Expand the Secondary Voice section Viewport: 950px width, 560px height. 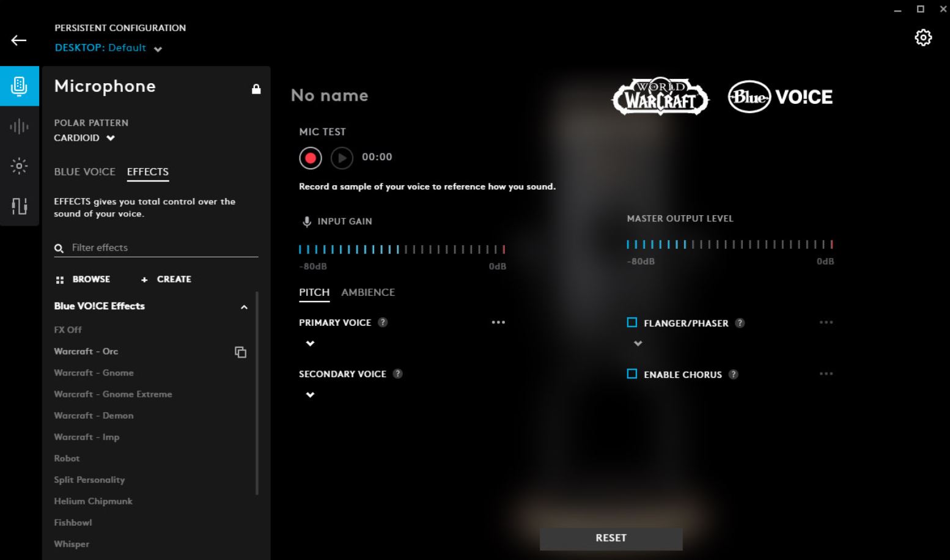point(310,395)
